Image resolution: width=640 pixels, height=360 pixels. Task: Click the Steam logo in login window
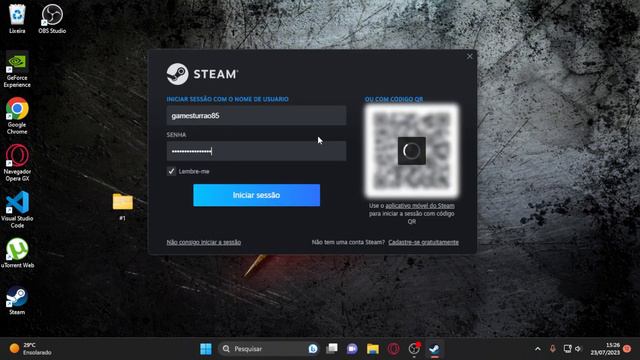[202, 74]
